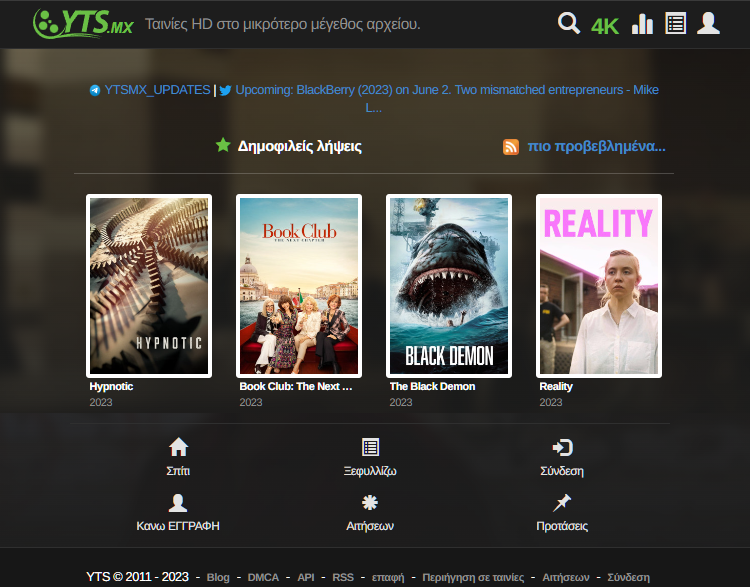Click the login arrow icon above Σύνδεση
Screen dimensions: 750x587
click(562, 447)
